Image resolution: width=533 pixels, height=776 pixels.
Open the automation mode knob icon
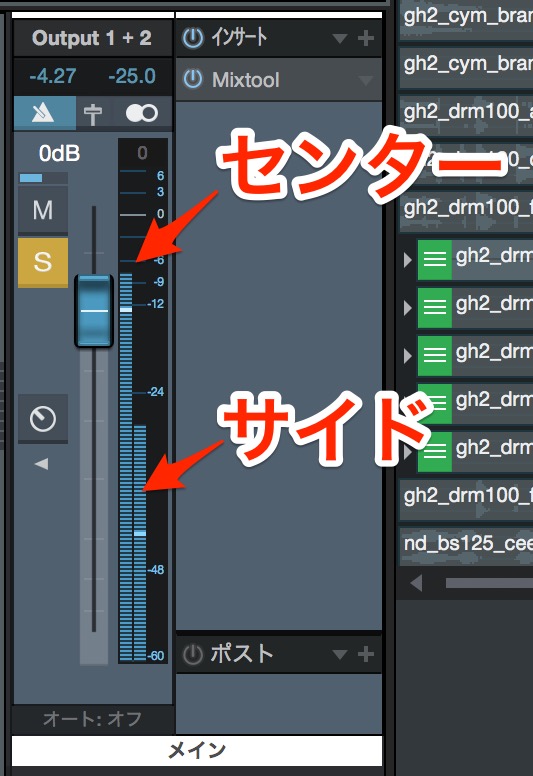coord(43,419)
